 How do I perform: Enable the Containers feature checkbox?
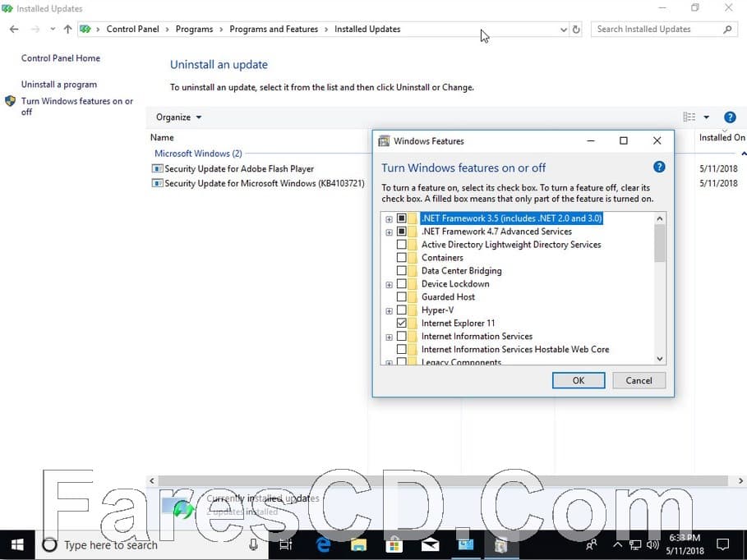[402, 258]
